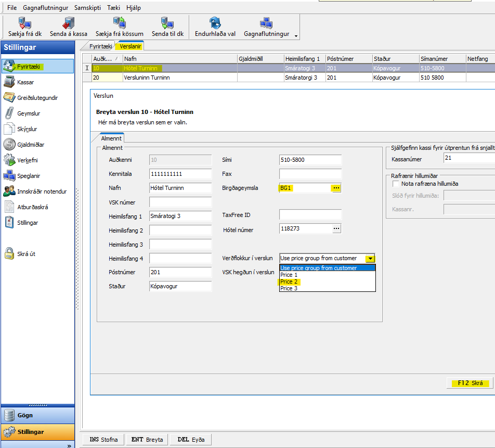Select the Verslunin Turninn row
Image resolution: width=495 pixels, height=448 pixels.
point(147,78)
